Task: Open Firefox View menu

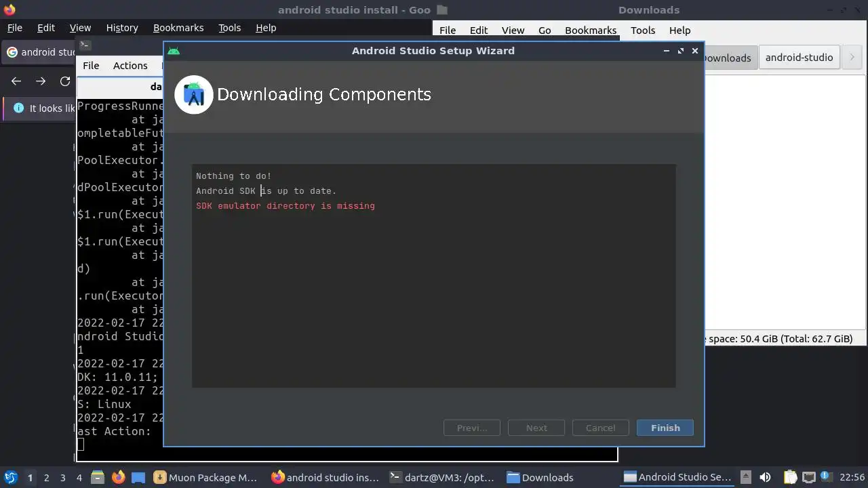Action: [80, 28]
